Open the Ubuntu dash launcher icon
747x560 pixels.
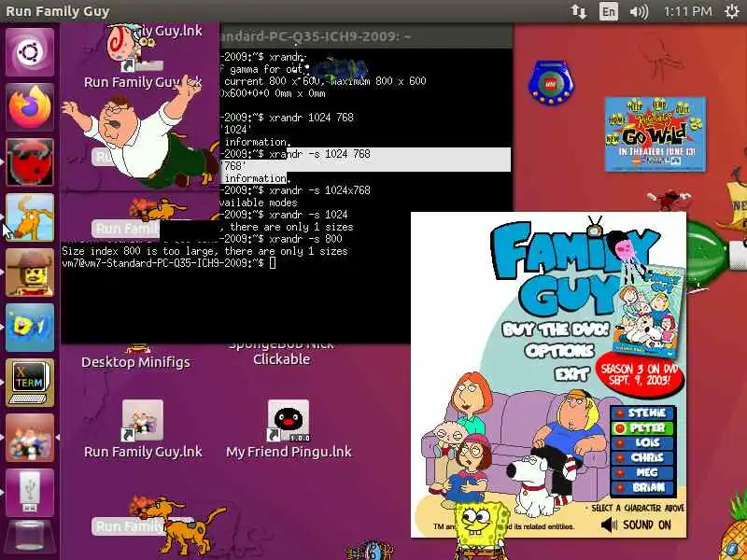tap(30, 52)
